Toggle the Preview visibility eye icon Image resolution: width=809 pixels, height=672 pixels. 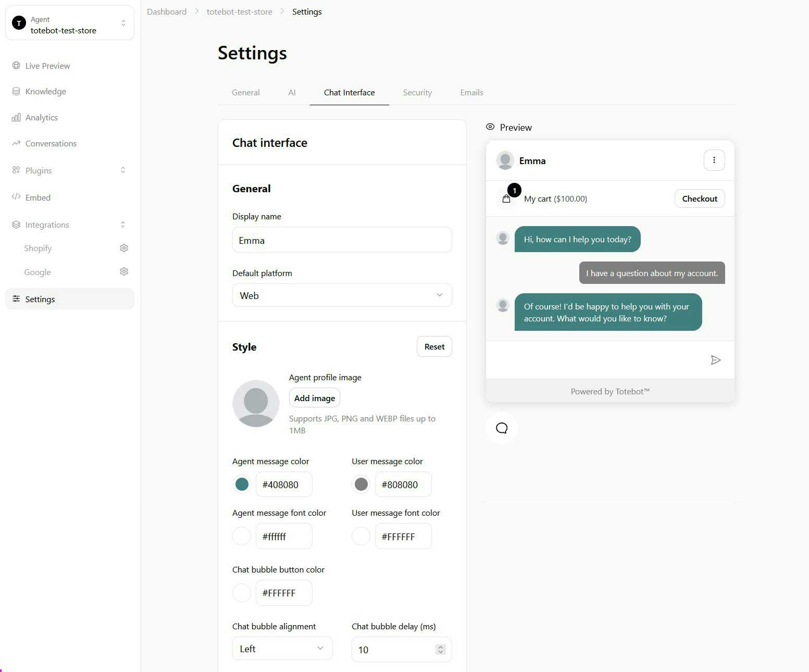(490, 127)
